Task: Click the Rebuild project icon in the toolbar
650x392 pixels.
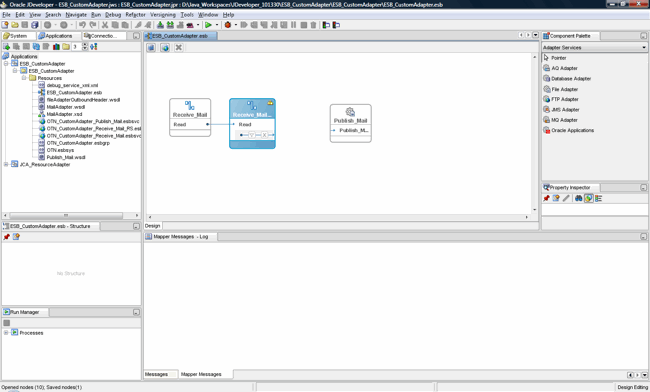Action: coord(170,25)
